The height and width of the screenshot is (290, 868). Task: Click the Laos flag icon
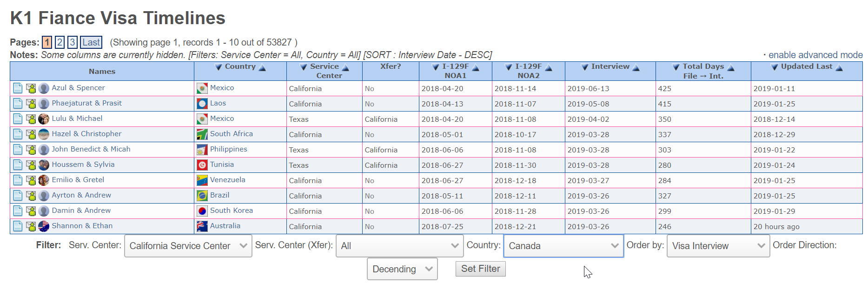click(202, 104)
